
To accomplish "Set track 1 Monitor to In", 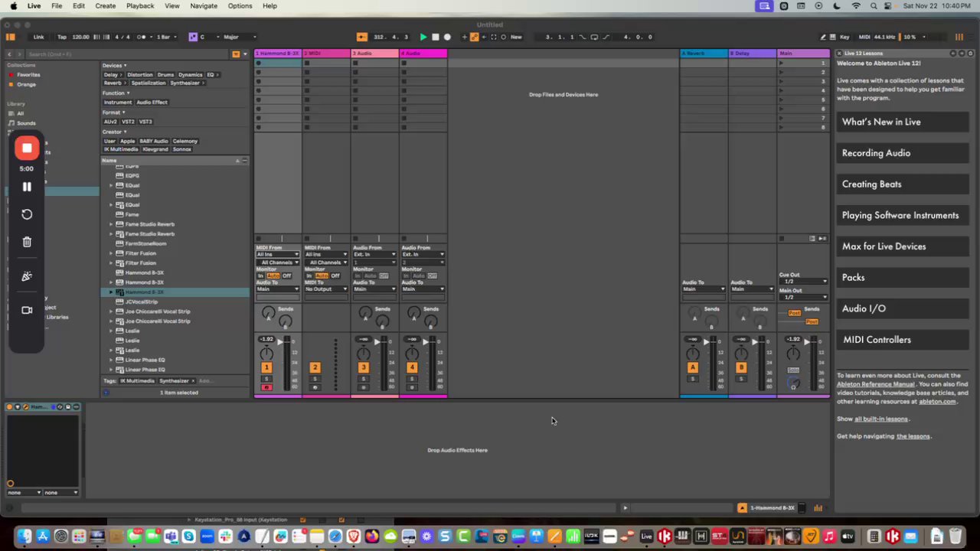I will click(x=260, y=275).
